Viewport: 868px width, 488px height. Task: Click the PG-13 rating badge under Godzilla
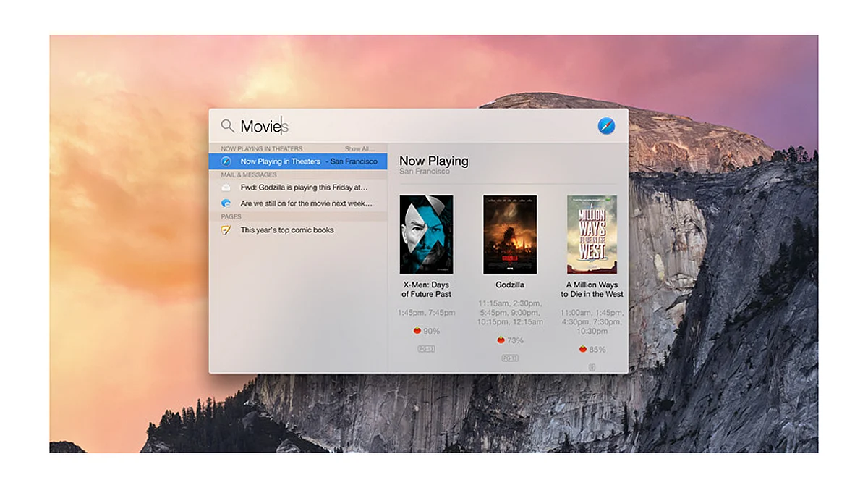point(510,358)
